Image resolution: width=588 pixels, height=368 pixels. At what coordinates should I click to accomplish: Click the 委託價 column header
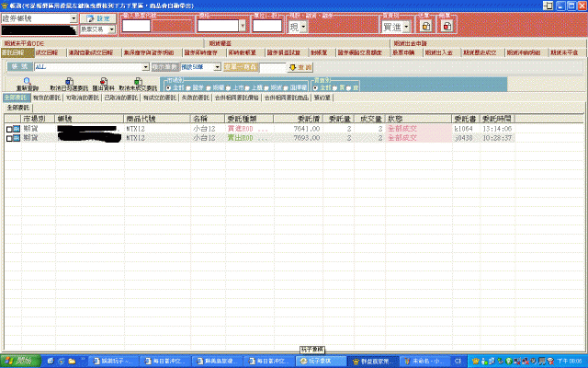299,119
